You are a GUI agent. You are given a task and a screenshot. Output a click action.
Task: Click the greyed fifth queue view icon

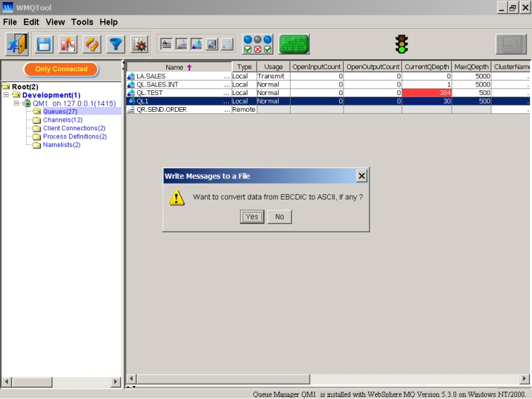[x=227, y=44]
